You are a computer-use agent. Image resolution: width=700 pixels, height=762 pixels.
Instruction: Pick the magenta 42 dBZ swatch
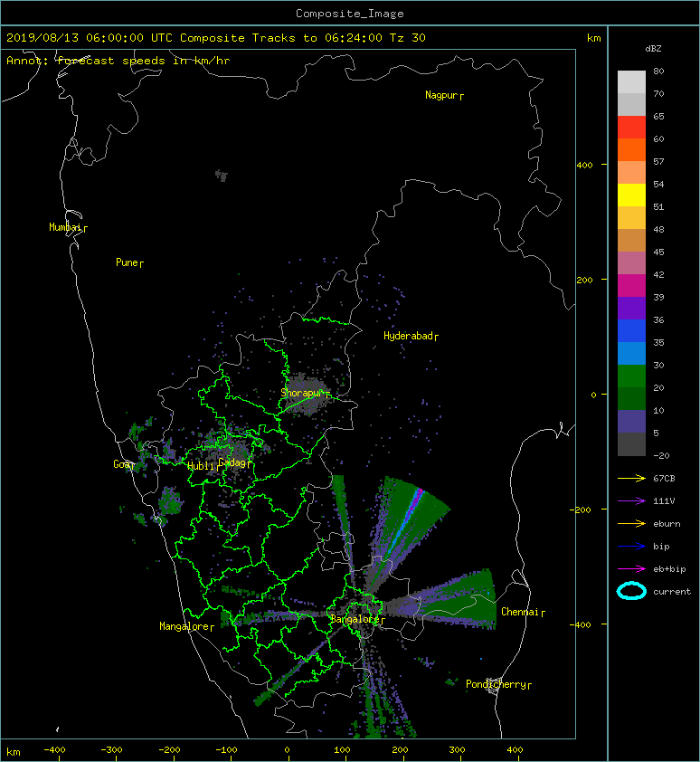(x=631, y=285)
